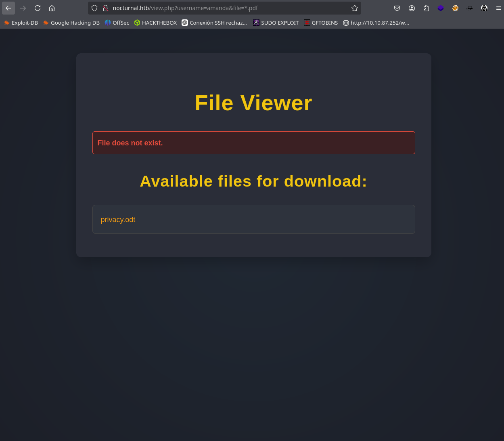Viewport: 504px width, 441px height.
Task: Click the purple stacked layers extension icon
Action: [x=441, y=8]
